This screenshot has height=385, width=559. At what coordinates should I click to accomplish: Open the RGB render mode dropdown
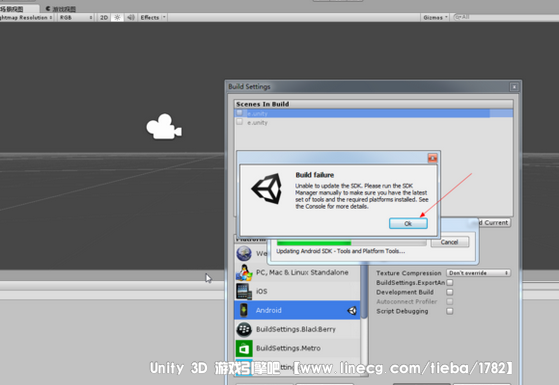(75, 17)
